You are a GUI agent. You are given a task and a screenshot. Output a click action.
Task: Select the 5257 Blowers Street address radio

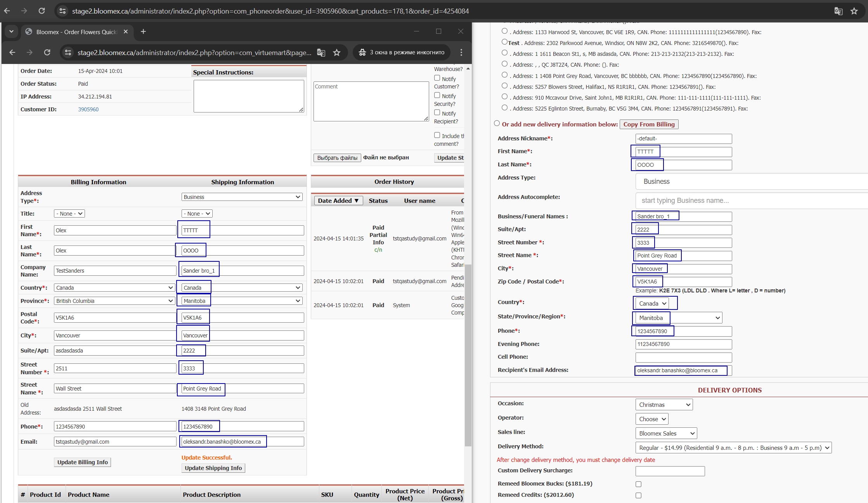point(504,85)
